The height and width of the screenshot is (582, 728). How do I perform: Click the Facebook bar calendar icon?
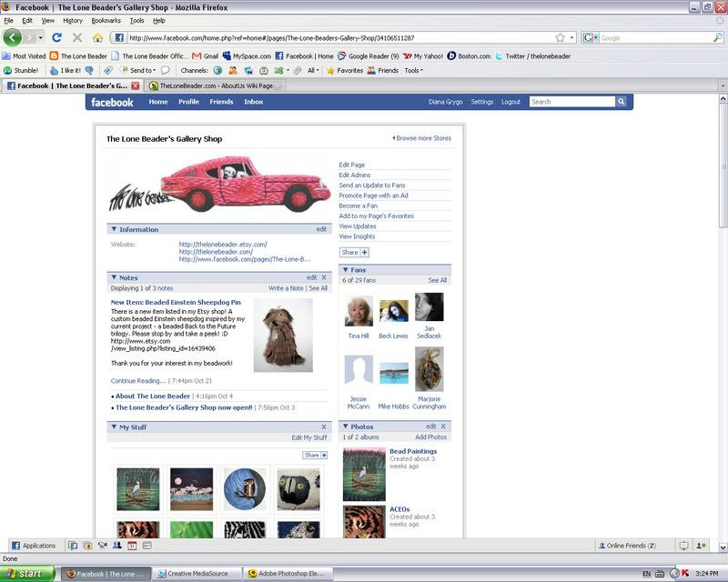132,546
